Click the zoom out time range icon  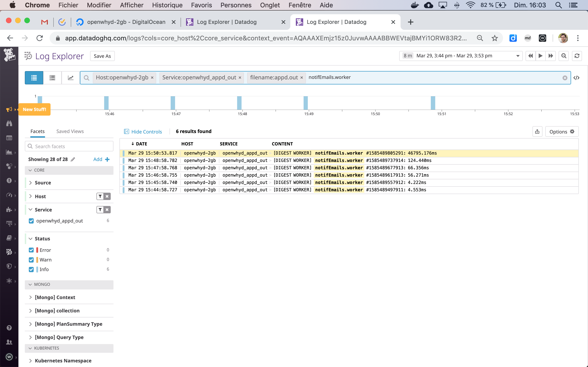tap(564, 56)
